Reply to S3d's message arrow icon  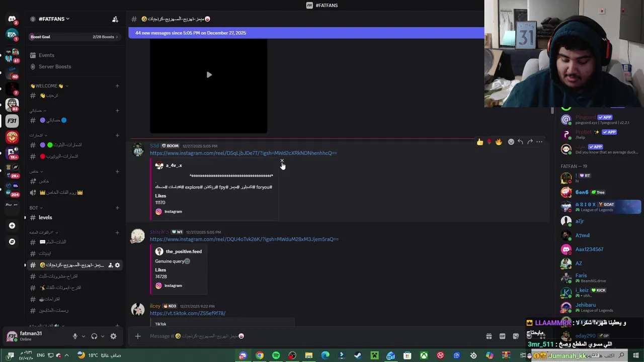click(x=520, y=142)
